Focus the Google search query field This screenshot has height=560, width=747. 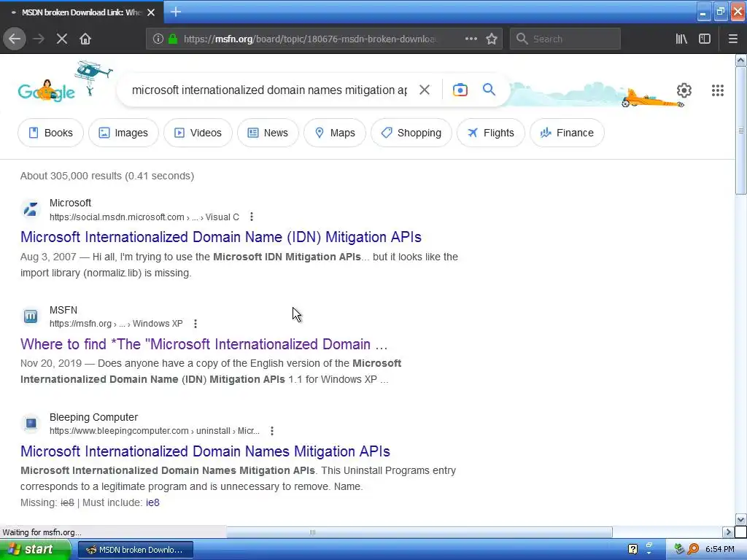click(x=269, y=90)
